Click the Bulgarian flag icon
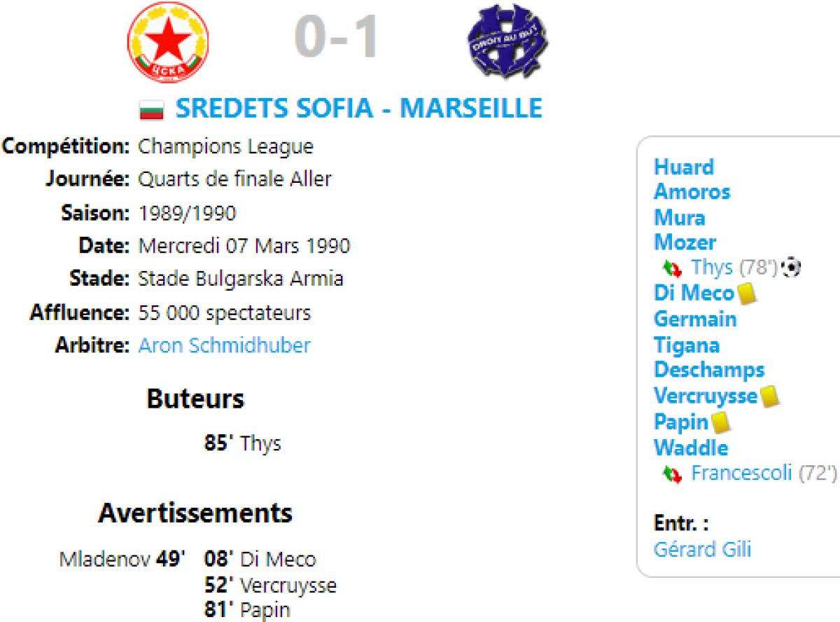Screen dimensions: 840x622 tap(152, 110)
